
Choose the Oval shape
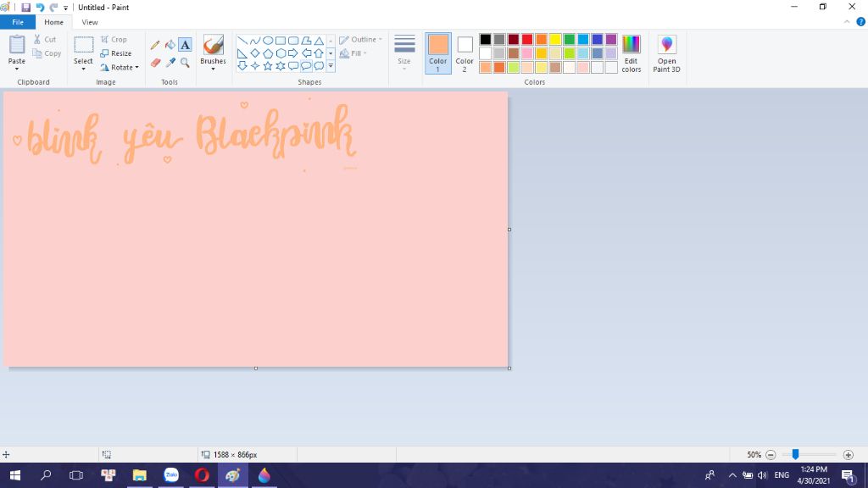[x=267, y=41]
